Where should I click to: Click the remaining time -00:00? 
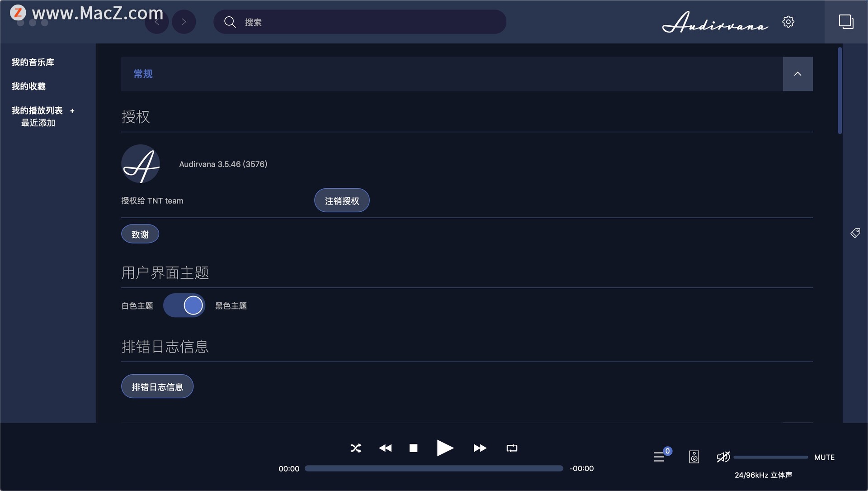coord(581,468)
